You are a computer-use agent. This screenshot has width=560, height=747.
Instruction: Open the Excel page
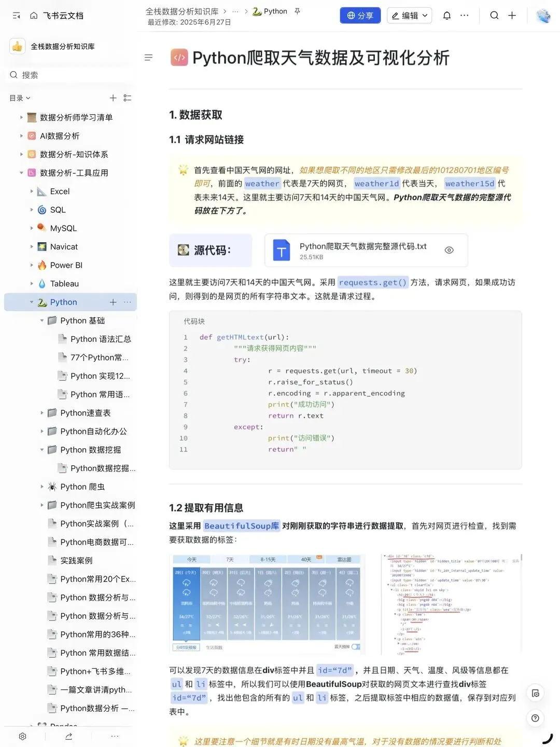click(60, 191)
